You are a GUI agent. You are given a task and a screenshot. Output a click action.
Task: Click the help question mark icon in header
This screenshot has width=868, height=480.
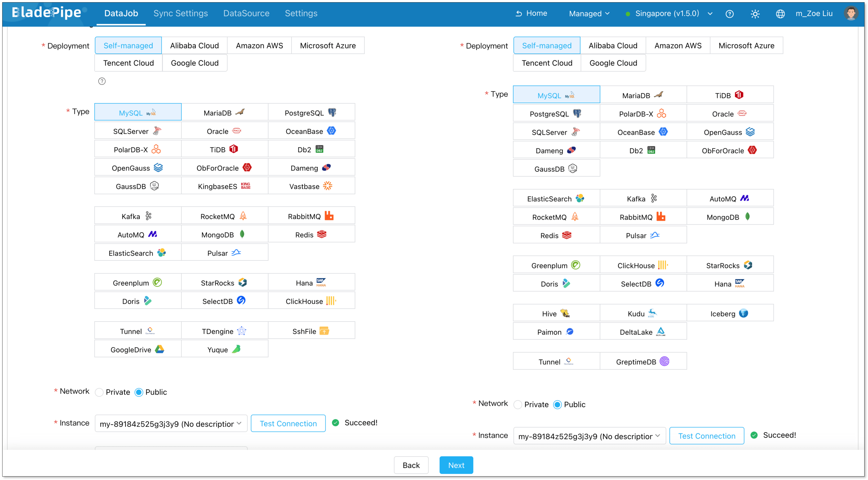(x=729, y=14)
